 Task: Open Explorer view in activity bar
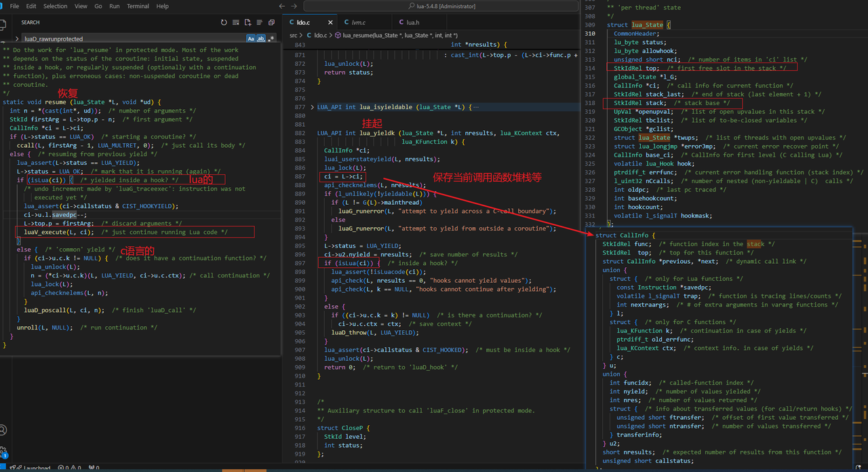click(x=4, y=26)
